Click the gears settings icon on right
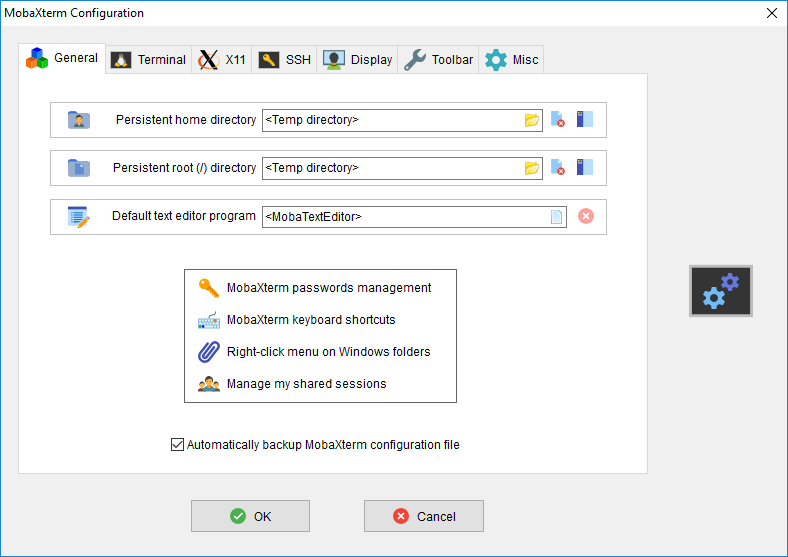The image size is (788, 557). click(720, 291)
